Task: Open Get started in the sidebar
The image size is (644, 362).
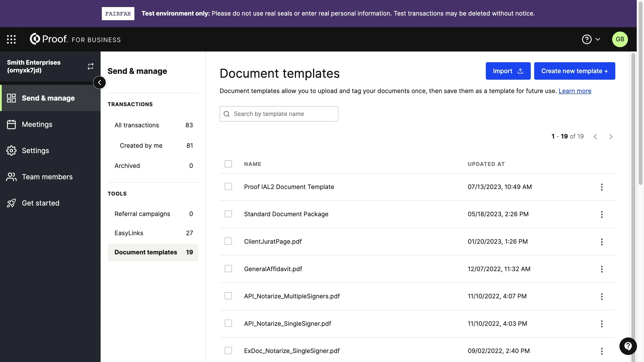Action: tap(50, 203)
